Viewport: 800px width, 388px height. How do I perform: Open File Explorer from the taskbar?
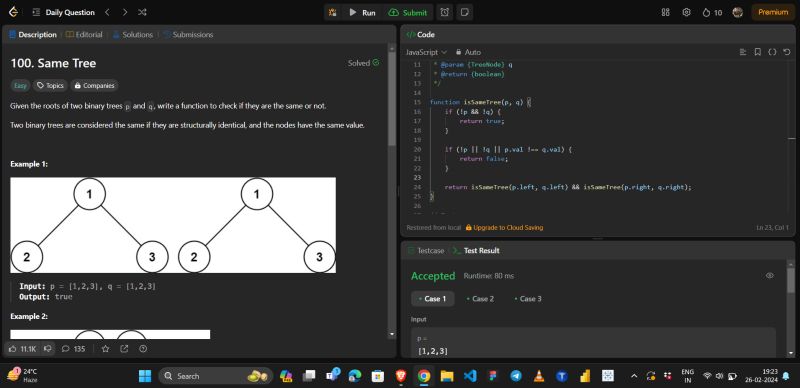(x=447, y=376)
